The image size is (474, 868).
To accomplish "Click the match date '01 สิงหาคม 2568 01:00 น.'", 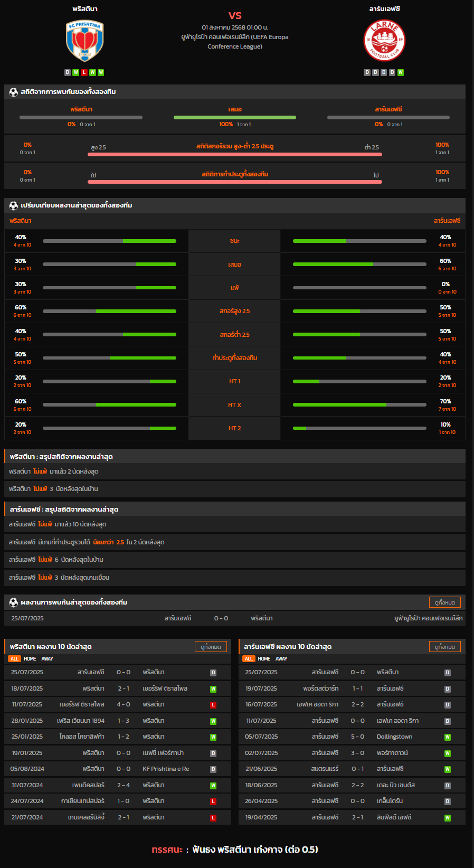I will pos(235,27).
